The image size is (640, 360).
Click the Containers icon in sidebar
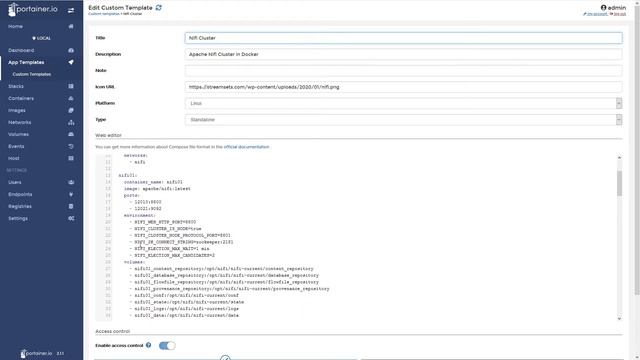click(71, 98)
